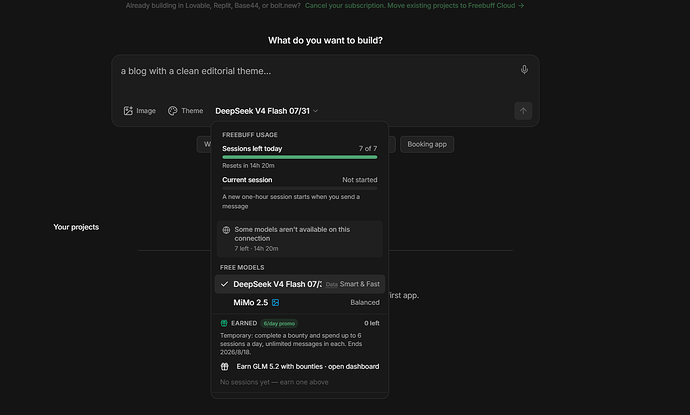Click the microphone voice input icon
Screen dimensions: 690x415
tap(524, 70)
